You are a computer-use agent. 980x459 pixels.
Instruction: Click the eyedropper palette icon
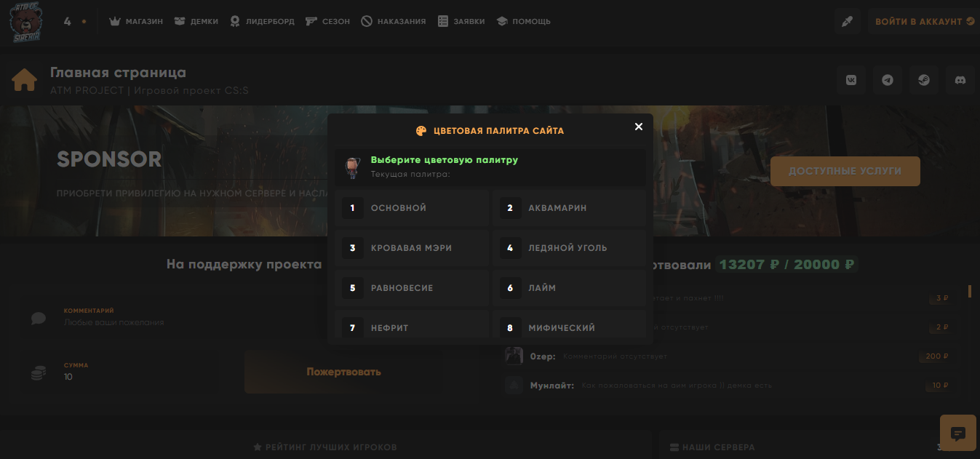click(x=847, y=22)
